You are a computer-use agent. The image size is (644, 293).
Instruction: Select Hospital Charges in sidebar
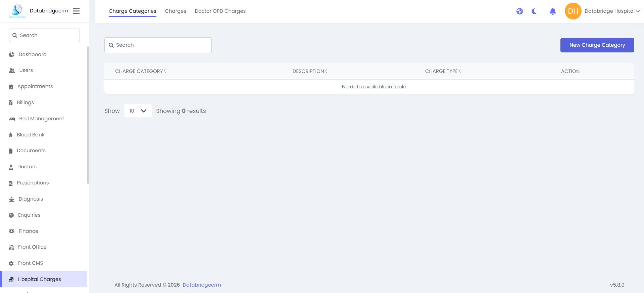pyautogui.click(x=44, y=279)
